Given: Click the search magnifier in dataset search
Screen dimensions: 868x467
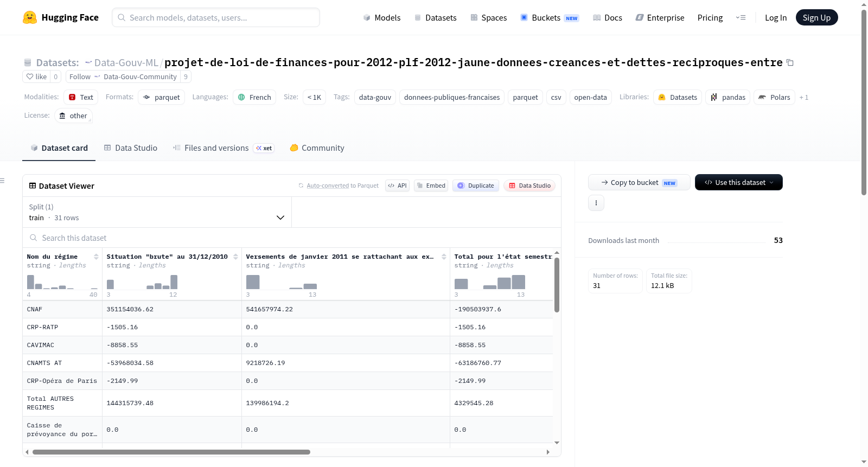Looking at the screenshot, I should coord(34,238).
